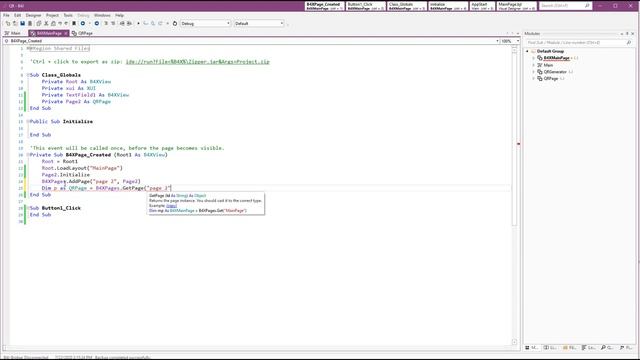Click the [copy] link in GetPage tooltip
Image resolution: width=640 pixels, height=360 pixels.
click(171, 206)
